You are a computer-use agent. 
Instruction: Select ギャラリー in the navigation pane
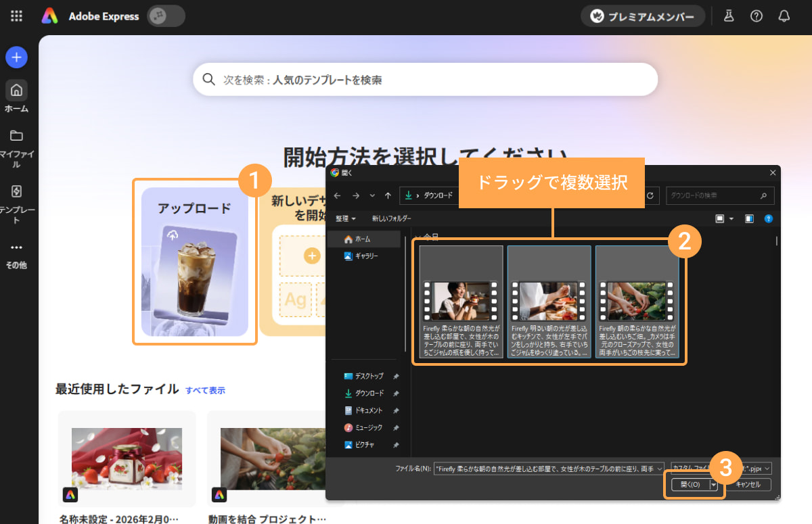coord(365,256)
